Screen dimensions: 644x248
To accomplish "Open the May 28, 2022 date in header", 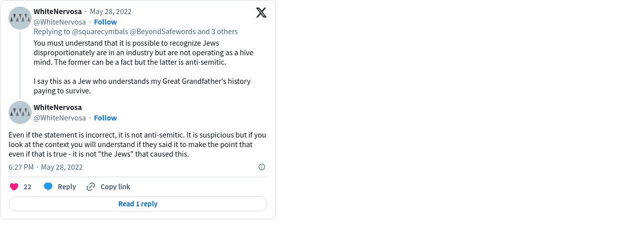I will [111, 12].
